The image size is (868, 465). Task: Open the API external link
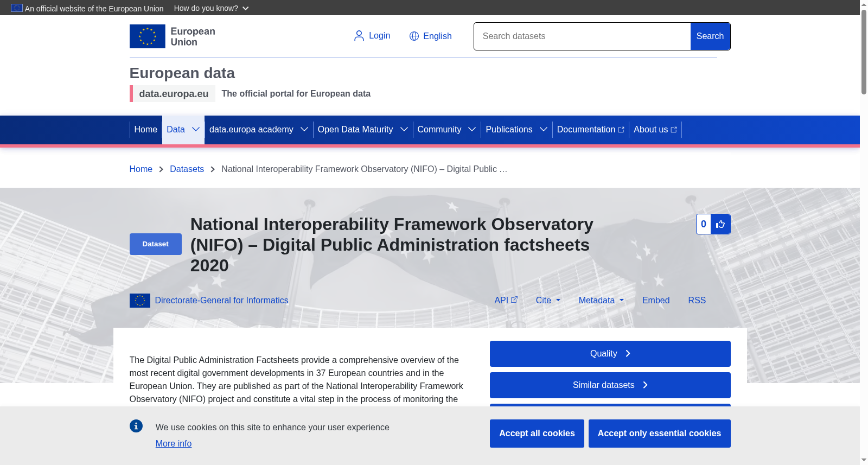(x=506, y=300)
